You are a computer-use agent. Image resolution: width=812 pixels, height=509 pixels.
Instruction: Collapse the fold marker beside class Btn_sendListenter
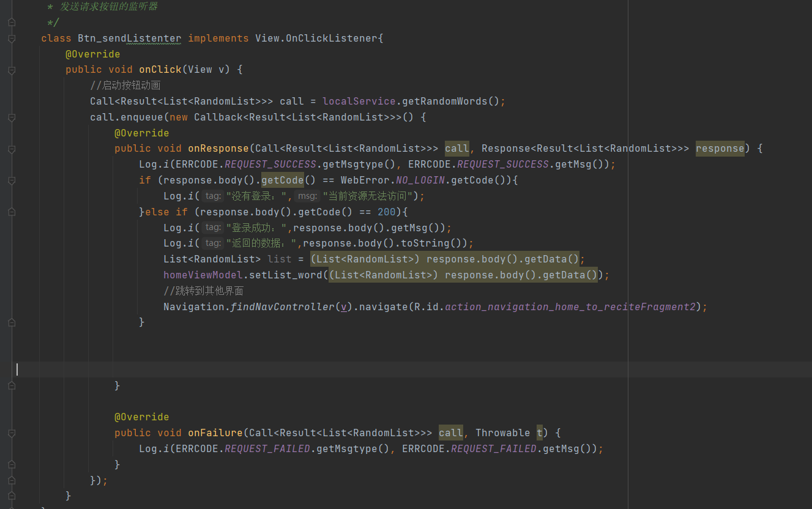click(12, 39)
